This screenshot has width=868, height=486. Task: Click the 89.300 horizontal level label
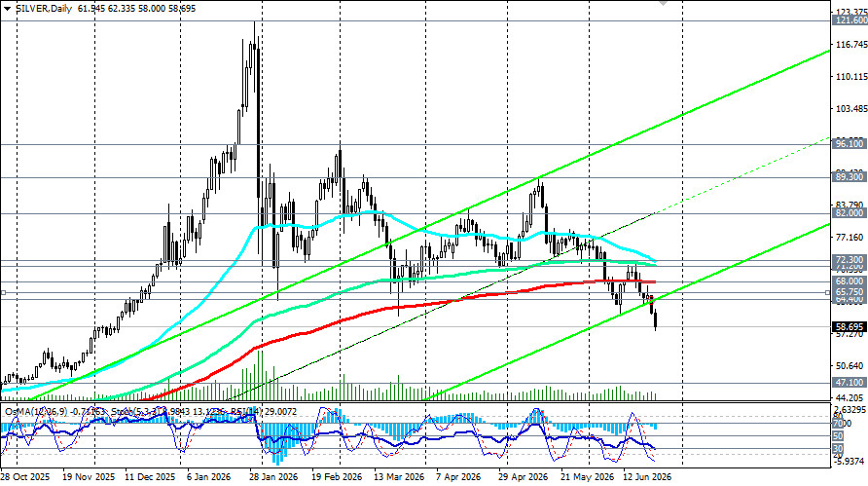(849, 177)
